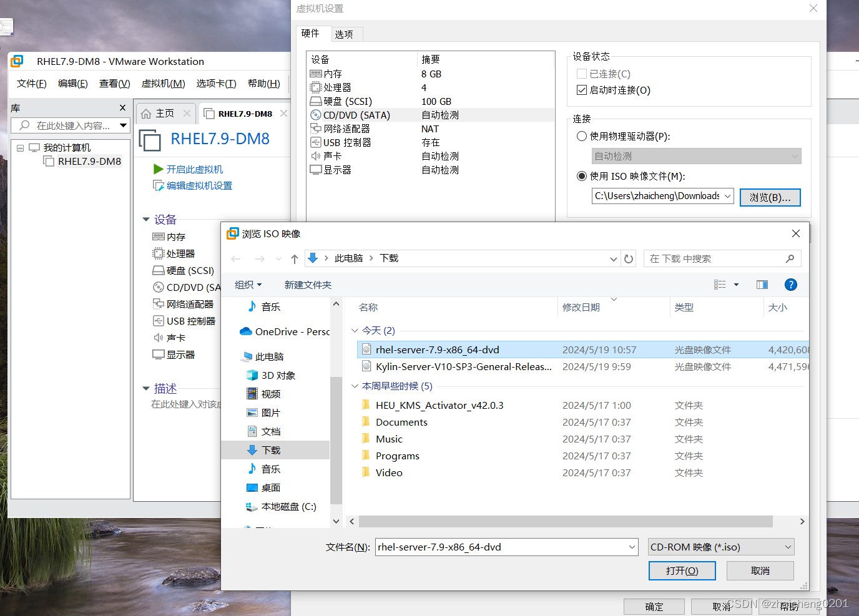Screen dimensions: 859x616
Task: Switch to the RHEL7.9-DM8 tab
Action: tap(245, 114)
